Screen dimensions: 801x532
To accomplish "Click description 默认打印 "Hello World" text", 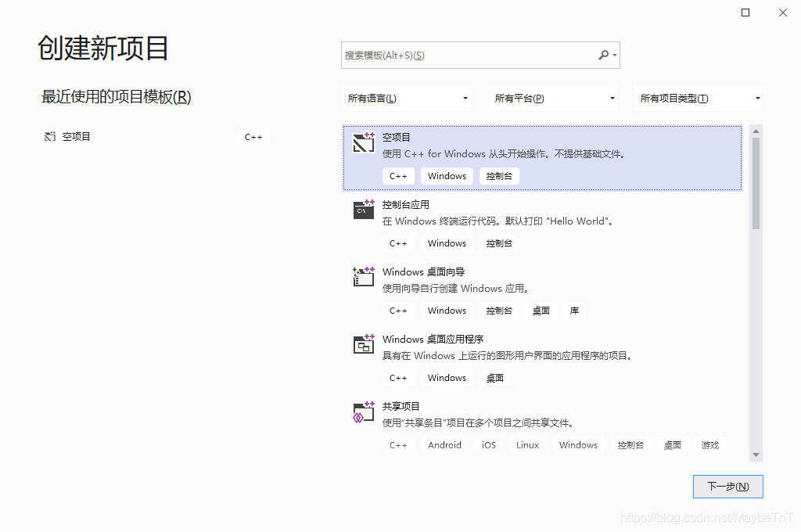I will (559, 221).
